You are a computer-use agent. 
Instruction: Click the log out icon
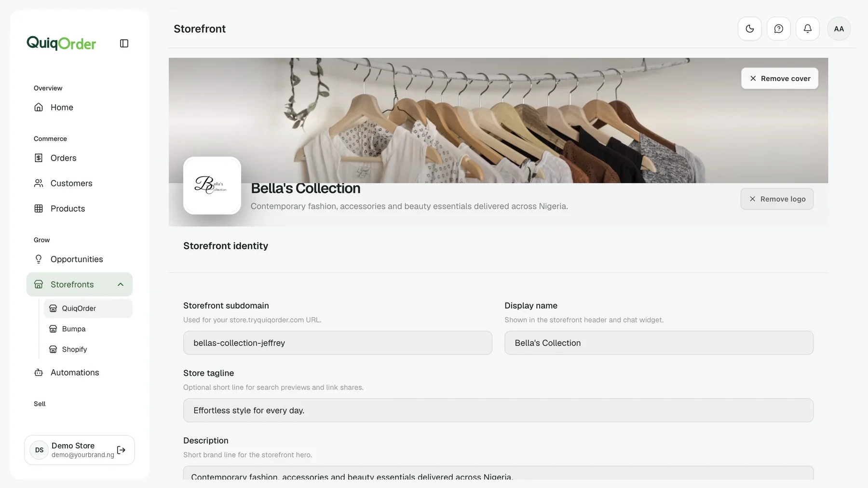click(x=121, y=450)
